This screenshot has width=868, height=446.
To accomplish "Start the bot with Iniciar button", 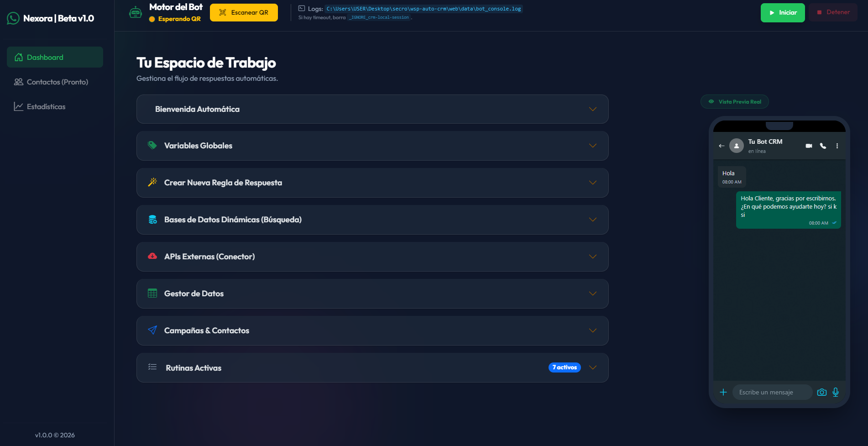I will pos(783,13).
